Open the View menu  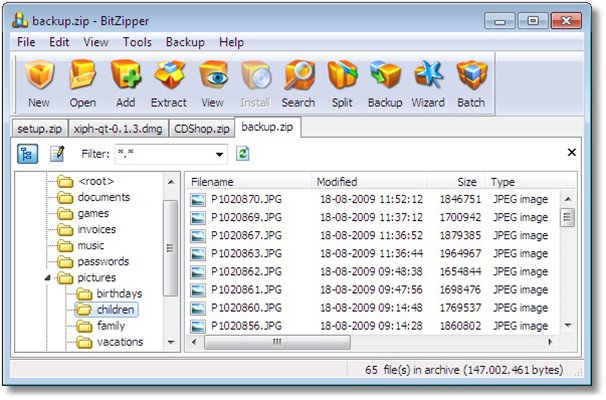coord(96,42)
